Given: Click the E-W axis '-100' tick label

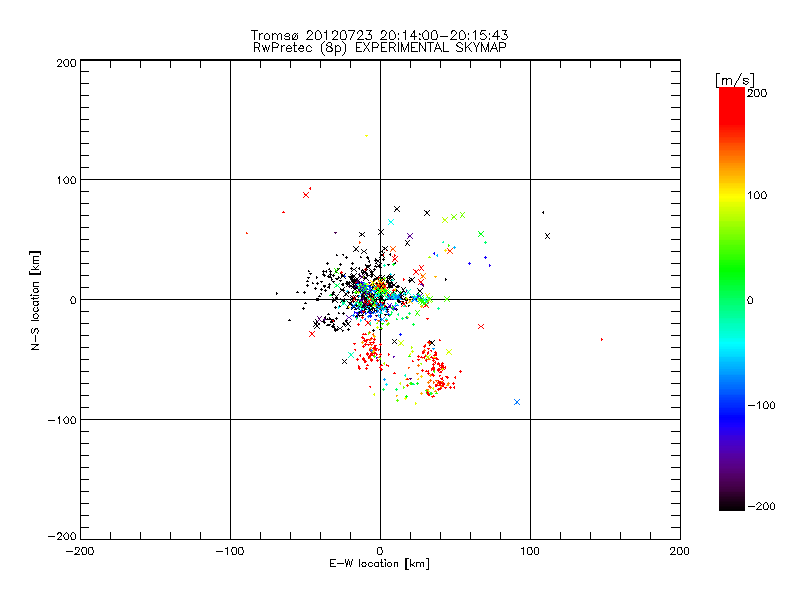Looking at the screenshot, I should (x=230, y=552).
